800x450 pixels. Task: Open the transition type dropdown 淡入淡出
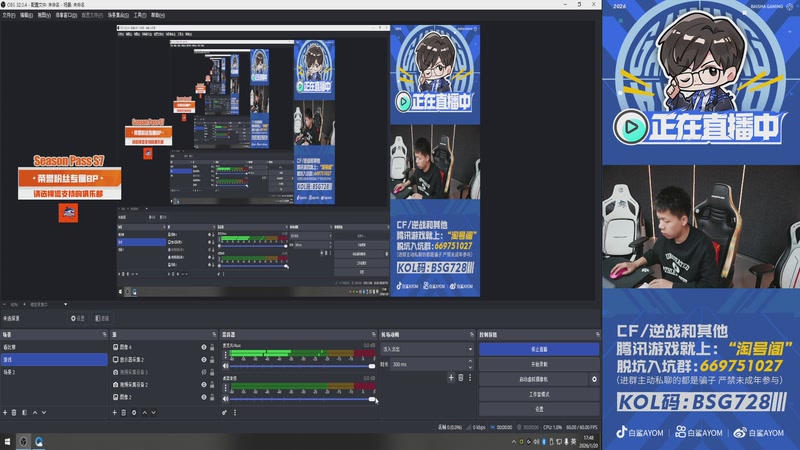(x=428, y=349)
